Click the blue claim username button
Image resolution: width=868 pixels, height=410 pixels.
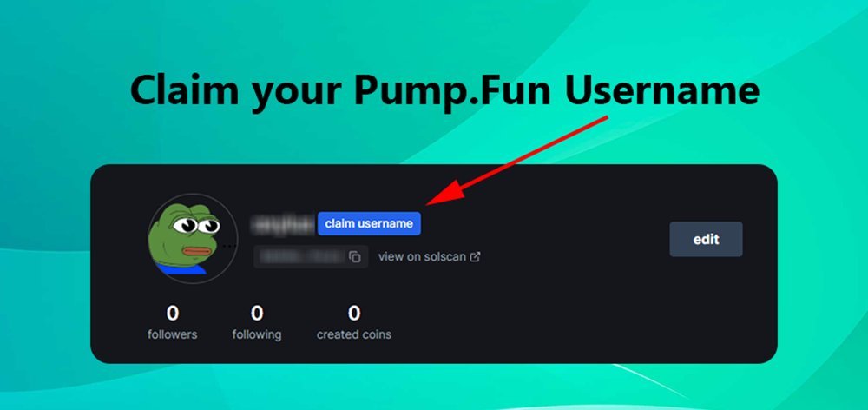(369, 224)
